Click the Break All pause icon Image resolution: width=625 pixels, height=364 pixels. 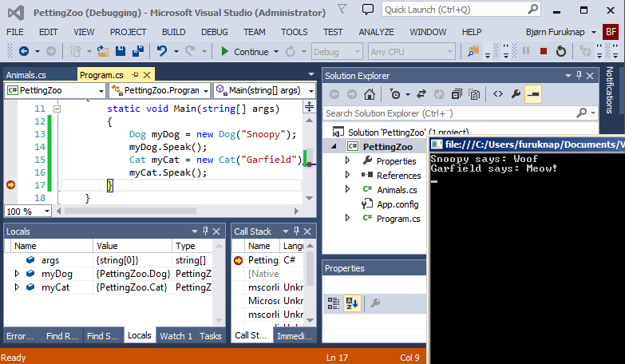point(526,51)
